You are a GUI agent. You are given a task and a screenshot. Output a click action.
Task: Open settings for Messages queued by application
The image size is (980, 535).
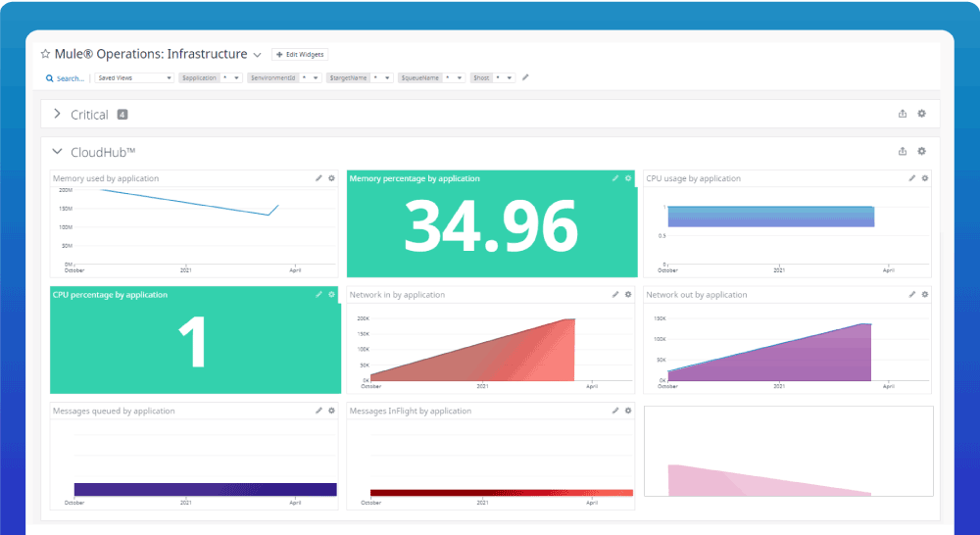(332, 411)
